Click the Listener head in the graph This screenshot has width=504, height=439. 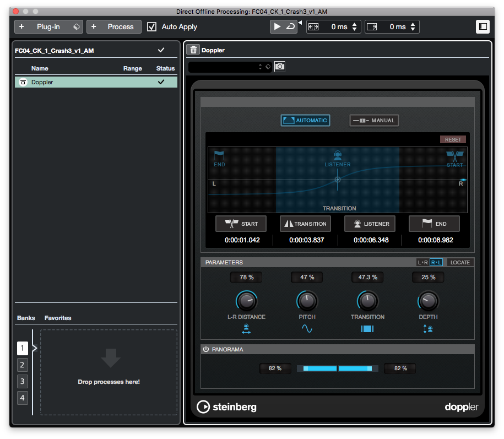click(x=338, y=155)
